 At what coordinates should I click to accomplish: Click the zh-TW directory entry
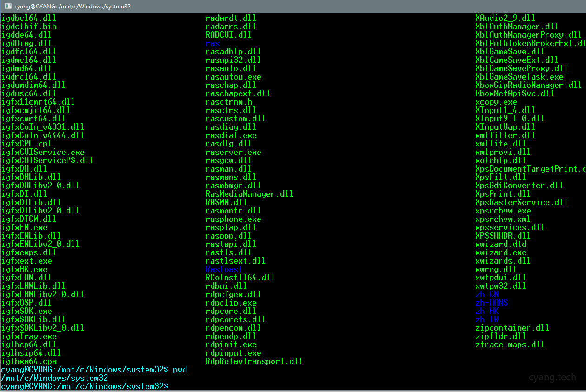[486, 319]
